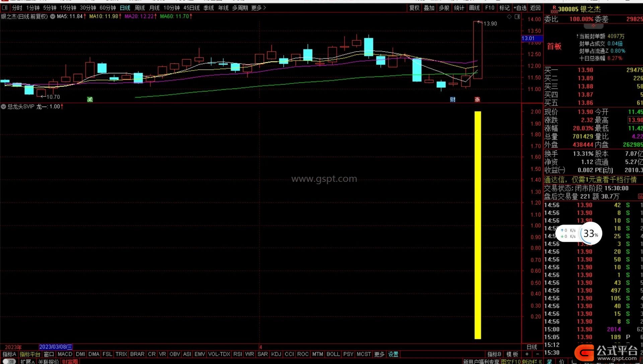The image size is (643, 364).
Task: Zoom out chart with the − button
Action: point(538,354)
